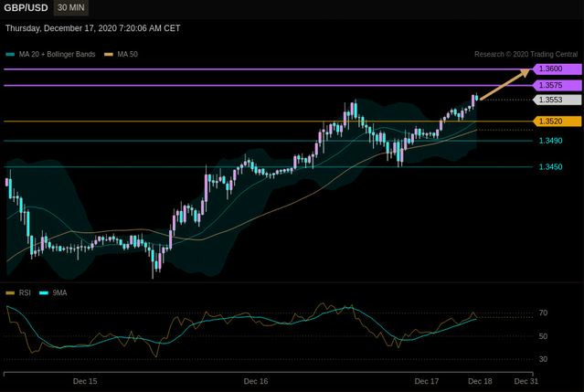
Task: Click the 1.3600 resistance price tag
Action: [557, 69]
